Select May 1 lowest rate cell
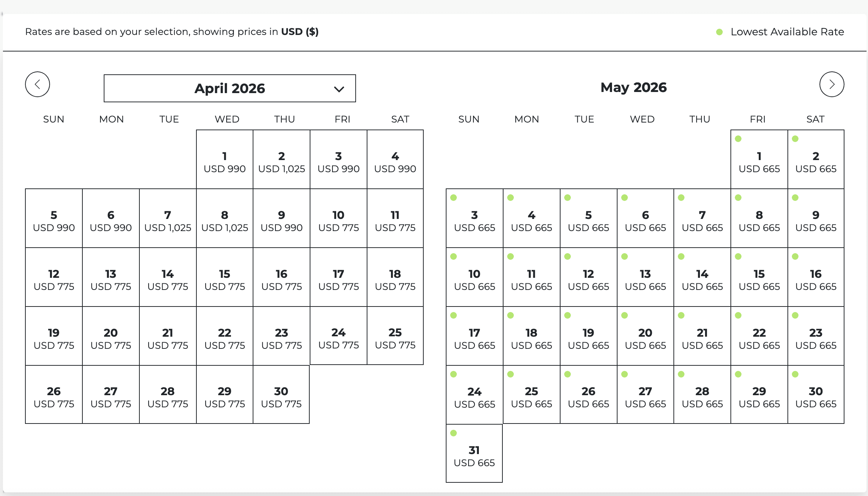Viewport: 868px width, 496px height. (759, 160)
